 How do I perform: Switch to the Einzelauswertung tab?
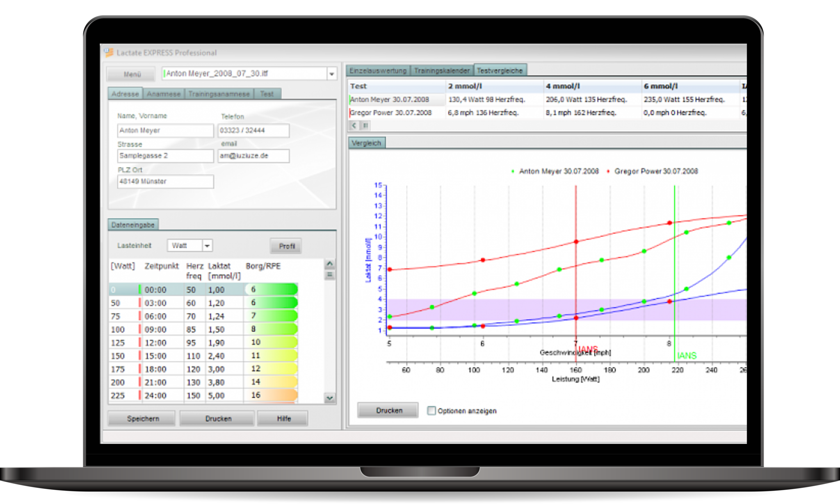pyautogui.click(x=377, y=70)
